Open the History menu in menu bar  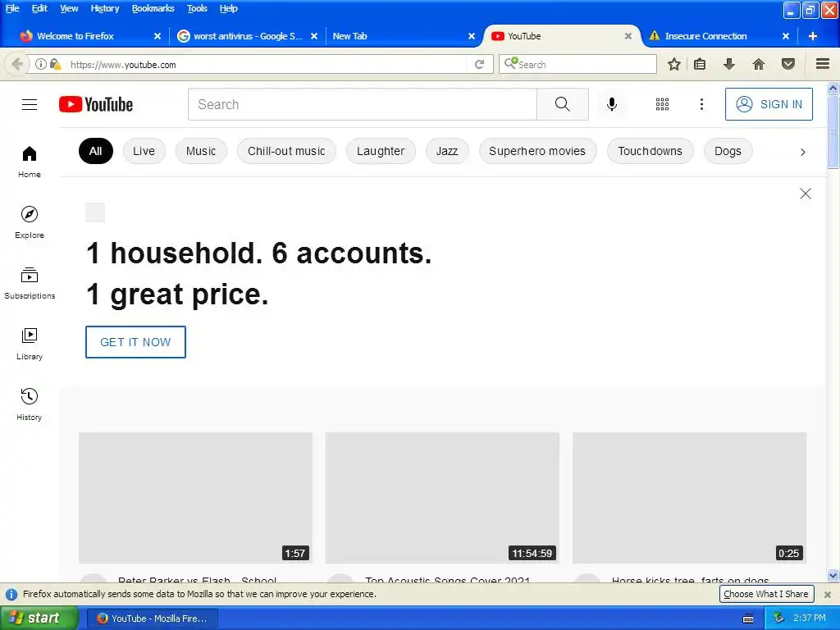pos(104,8)
